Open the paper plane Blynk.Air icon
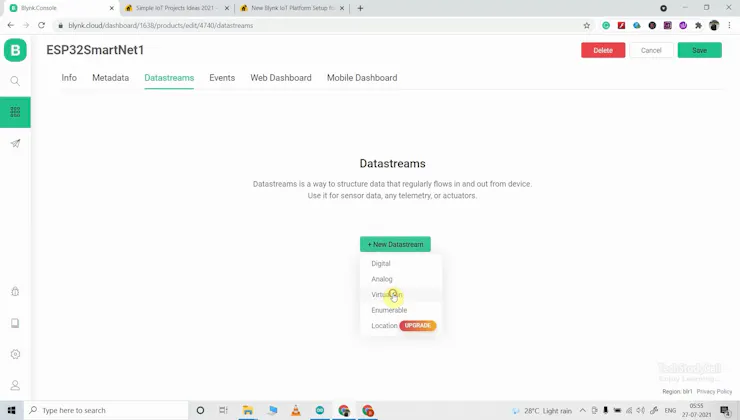Image resolution: width=740 pixels, height=420 pixels. tap(15, 143)
